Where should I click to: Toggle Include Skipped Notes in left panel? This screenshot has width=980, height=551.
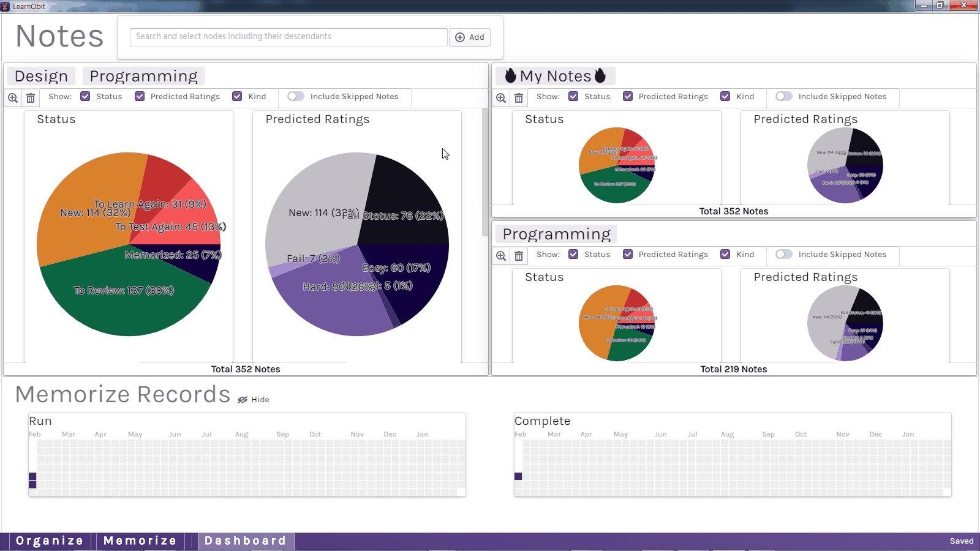[295, 97]
